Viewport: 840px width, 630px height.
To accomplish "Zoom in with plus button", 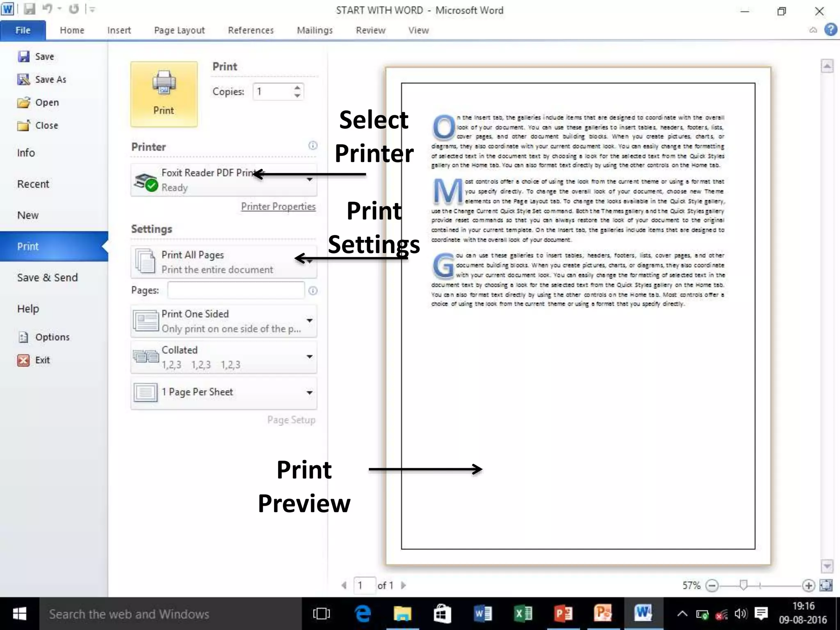I will tap(808, 585).
